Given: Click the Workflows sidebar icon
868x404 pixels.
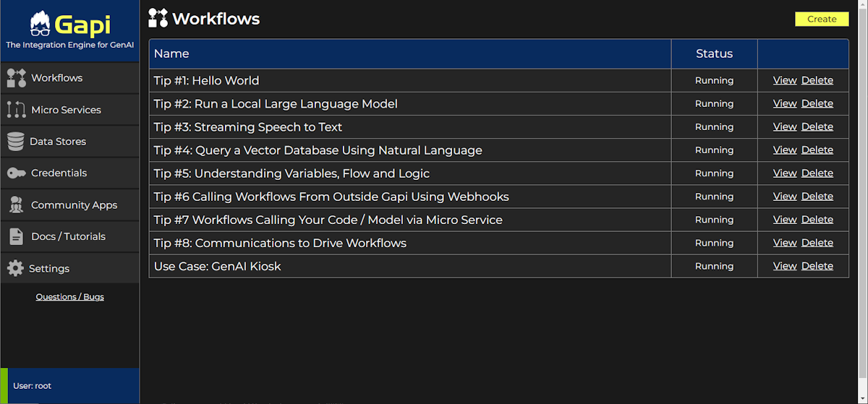Looking at the screenshot, I should pos(16,78).
